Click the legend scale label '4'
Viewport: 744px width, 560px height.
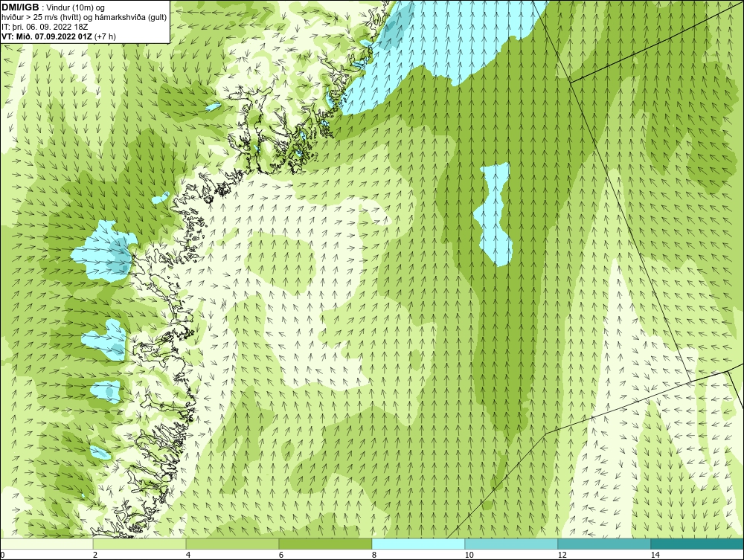point(188,555)
